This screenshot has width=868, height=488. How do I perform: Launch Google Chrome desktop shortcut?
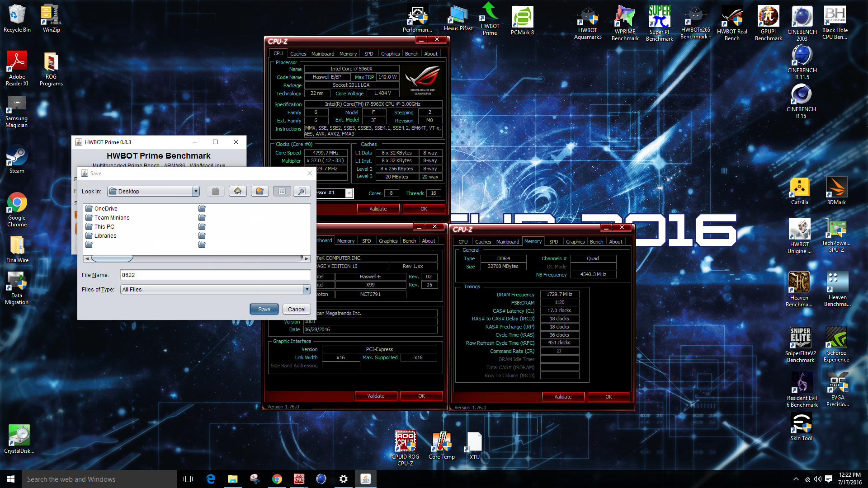17,210
